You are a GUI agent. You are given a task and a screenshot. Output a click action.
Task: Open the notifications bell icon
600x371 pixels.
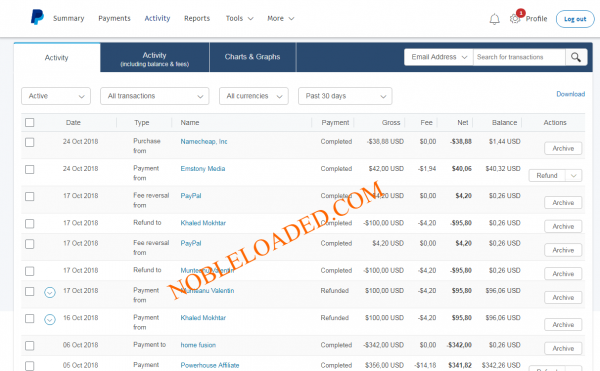494,19
